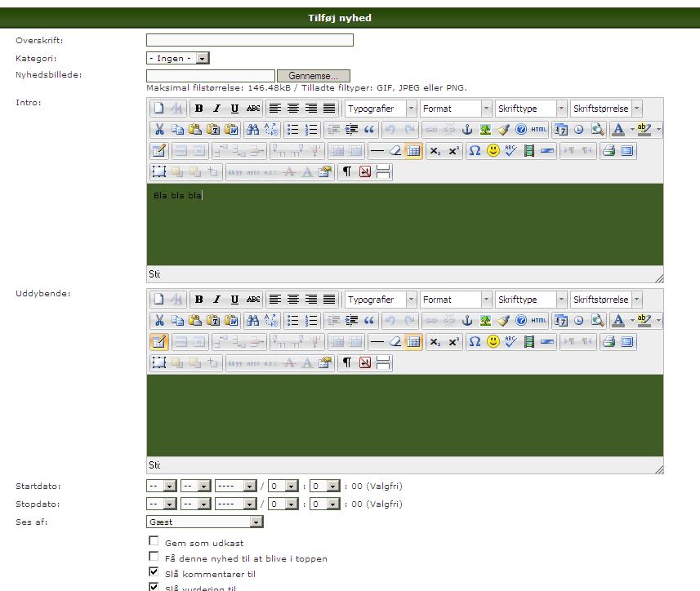
Task: Insert image (tree icon) in Uddybende editor
Action: 485,320
